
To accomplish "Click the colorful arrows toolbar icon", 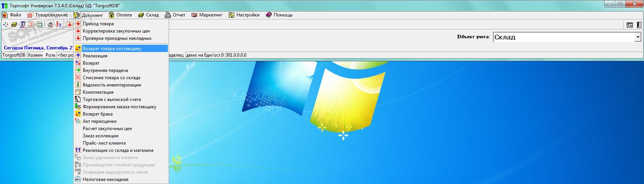I will (5, 24).
